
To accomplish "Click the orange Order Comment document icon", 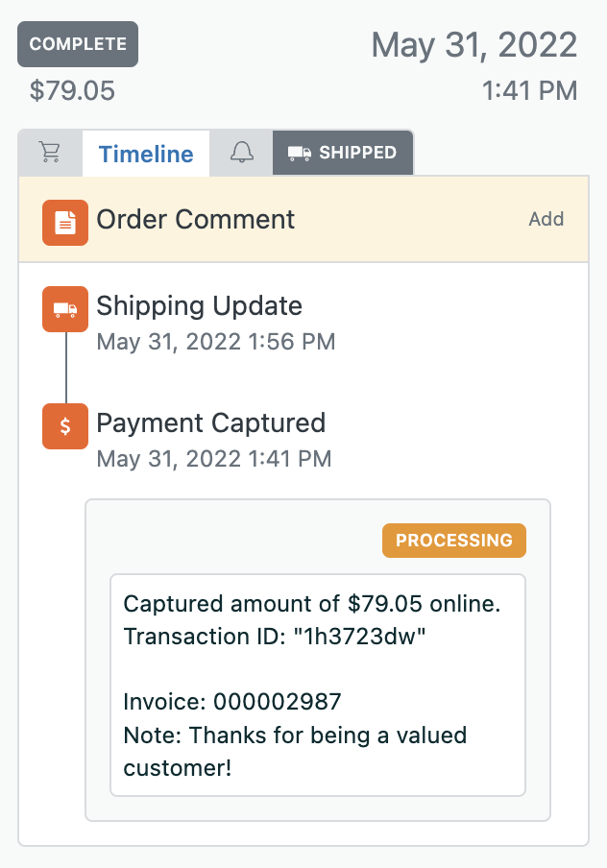I will click(x=65, y=223).
